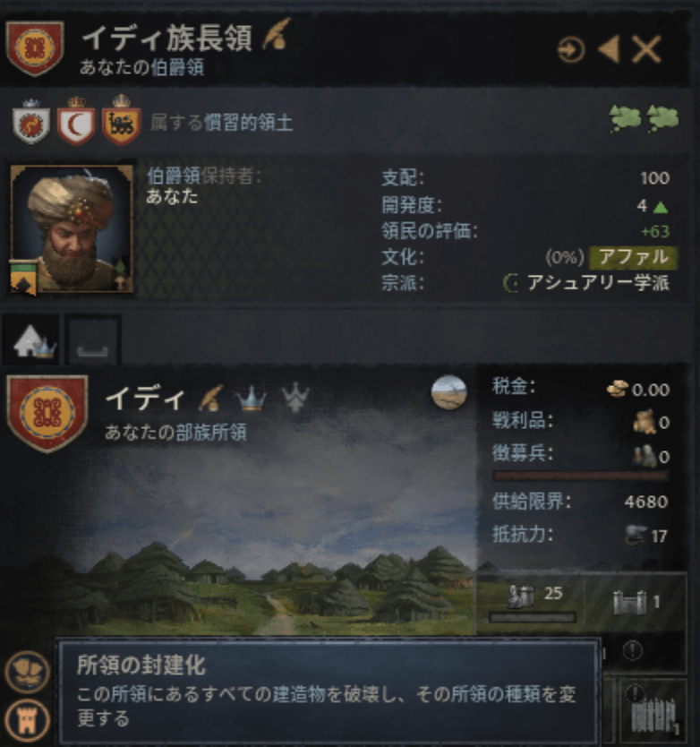Click the go-to-location arrow icon in header

[571, 49]
